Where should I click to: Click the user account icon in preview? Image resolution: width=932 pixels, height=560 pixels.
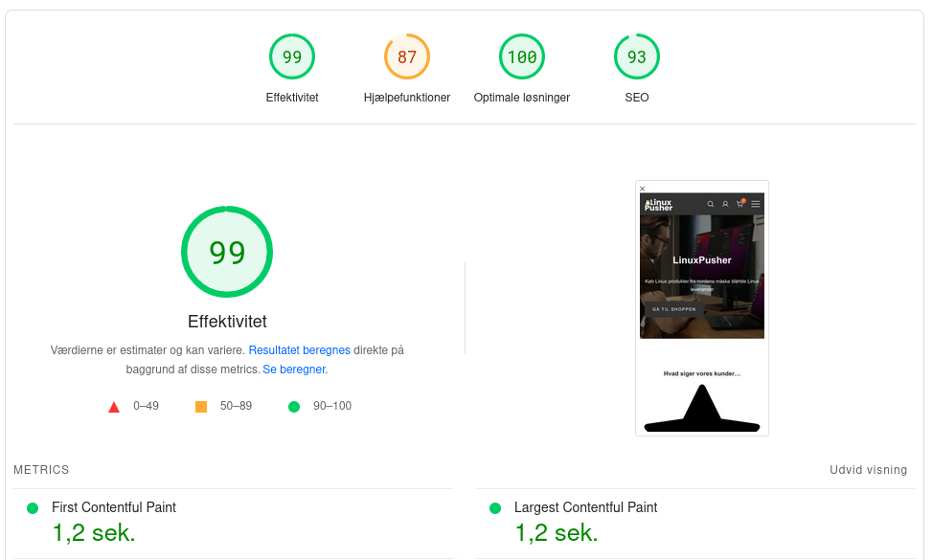point(725,204)
